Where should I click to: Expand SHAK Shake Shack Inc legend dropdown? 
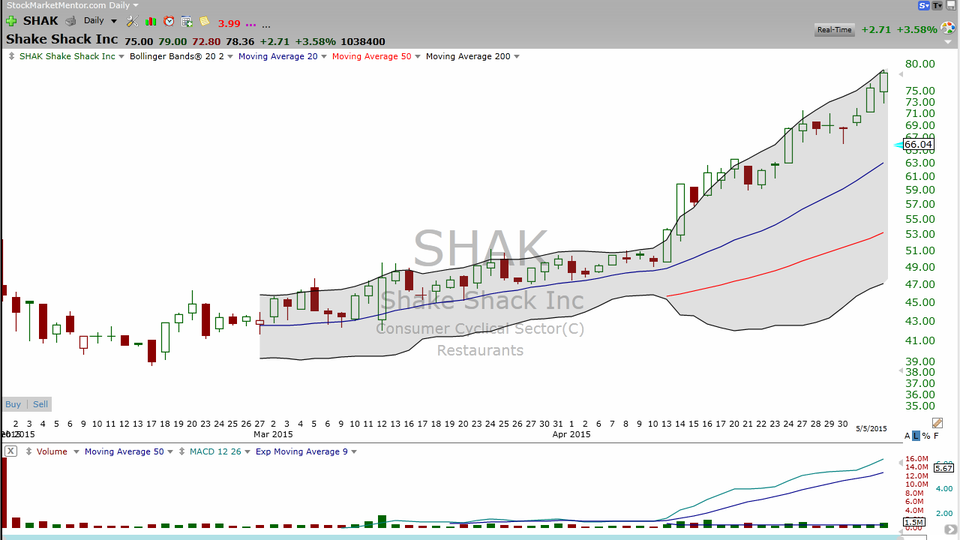[x=121, y=56]
